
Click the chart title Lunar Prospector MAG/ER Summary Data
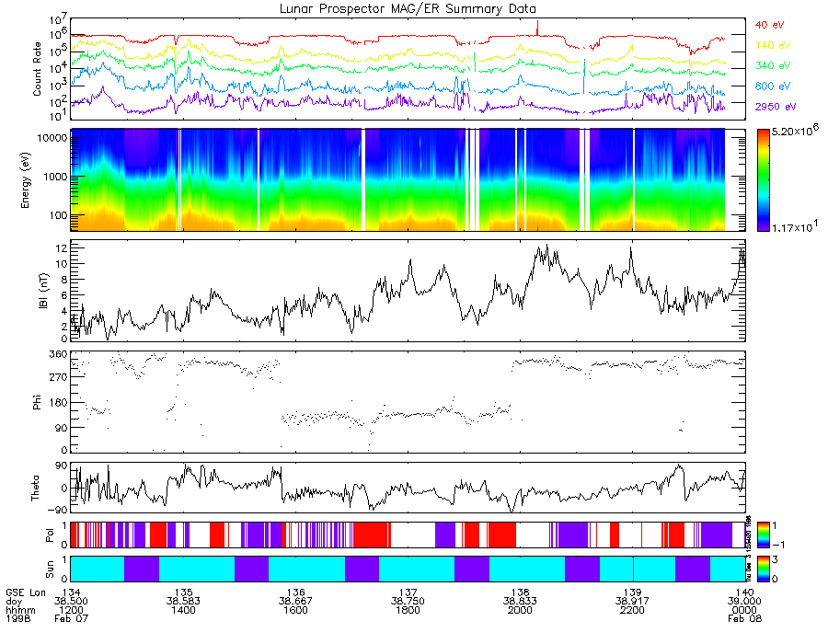[x=408, y=9]
